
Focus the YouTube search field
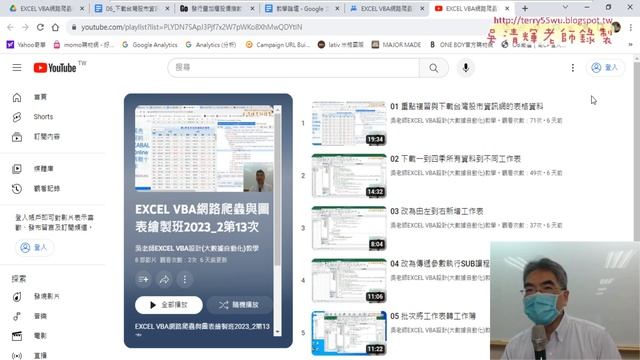[x=294, y=68]
